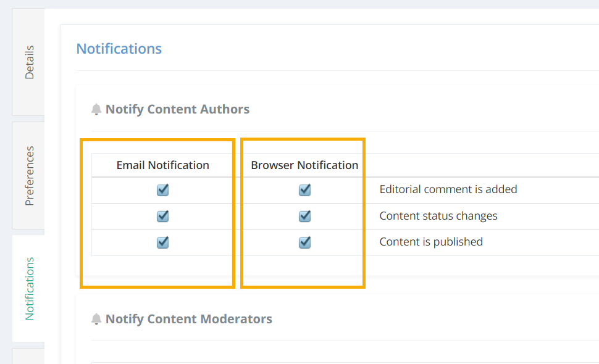The height and width of the screenshot is (364, 599).
Task: Click the Notify Content Moderators section title
Action: [189, 319]
